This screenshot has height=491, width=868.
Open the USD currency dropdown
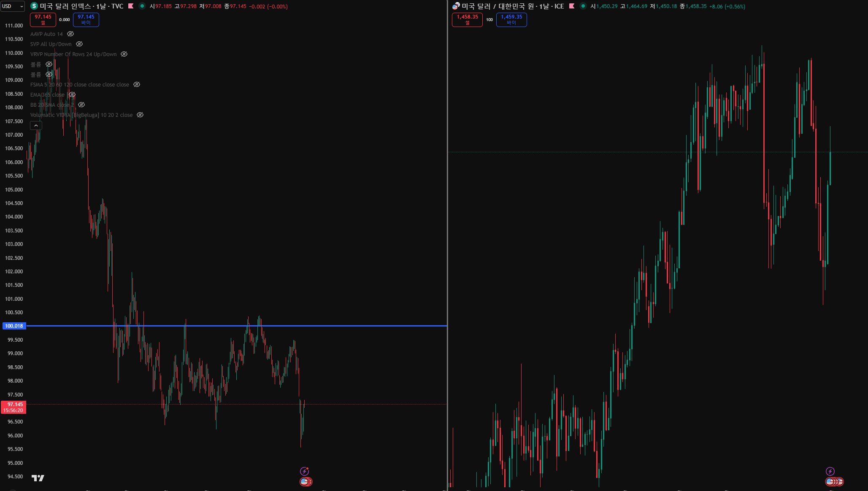click(12, 6)
